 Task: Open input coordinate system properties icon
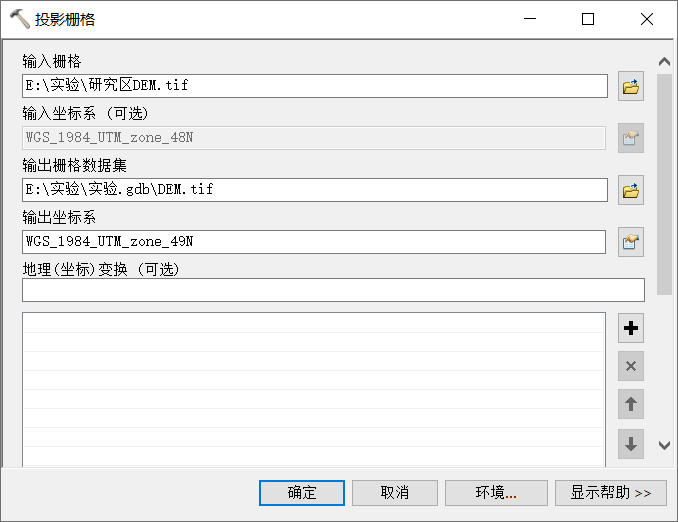point(630,138)
